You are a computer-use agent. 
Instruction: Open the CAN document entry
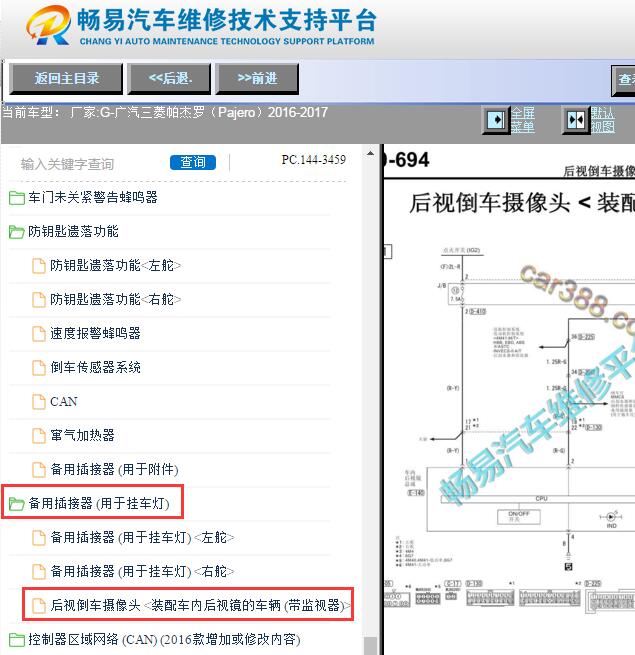[x=64, y=401]
